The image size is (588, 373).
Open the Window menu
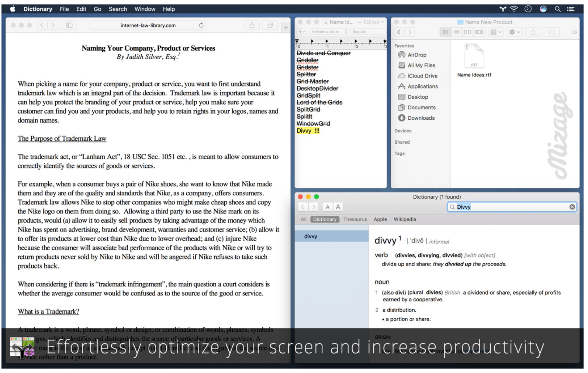tap(145, 9)
